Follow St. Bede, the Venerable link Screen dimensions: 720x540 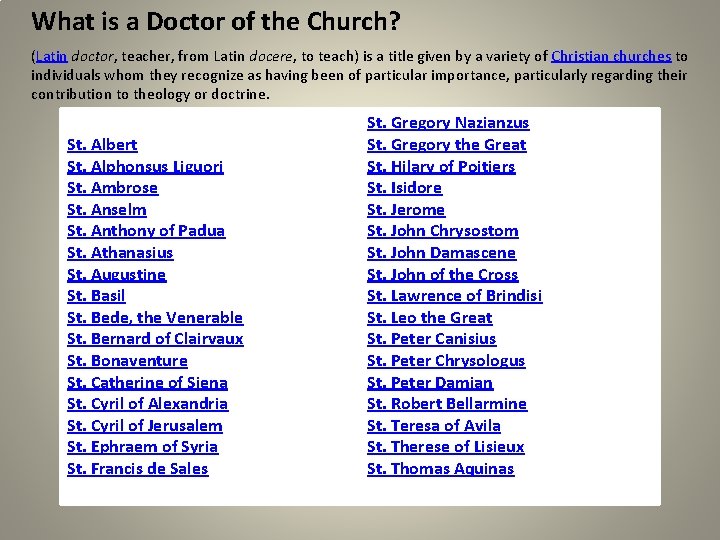click(155, 318)
